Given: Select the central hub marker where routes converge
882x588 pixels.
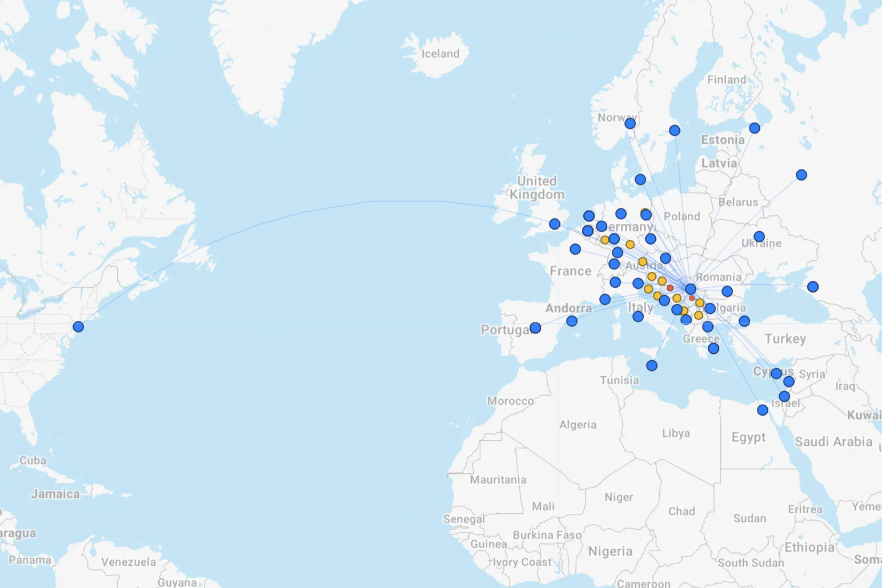Looking at the screenshot, I should point(691,289).
